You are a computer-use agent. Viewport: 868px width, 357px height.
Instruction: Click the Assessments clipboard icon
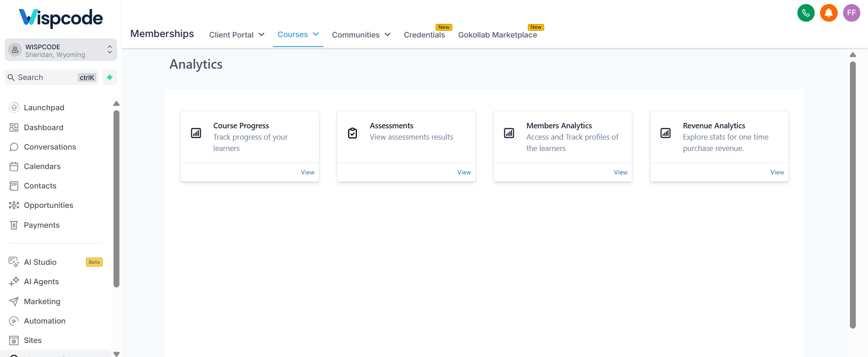click(x=352, y=133)
